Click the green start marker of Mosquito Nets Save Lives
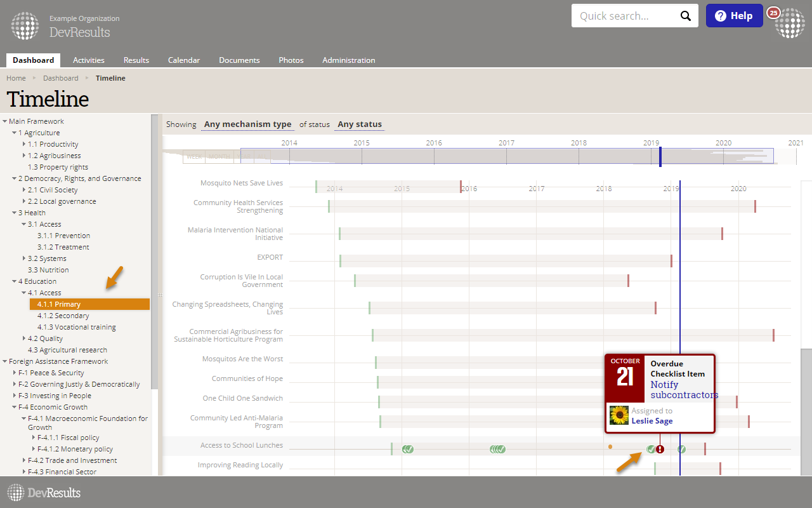Viewport: 812px width, 508px height. (316, 187)
